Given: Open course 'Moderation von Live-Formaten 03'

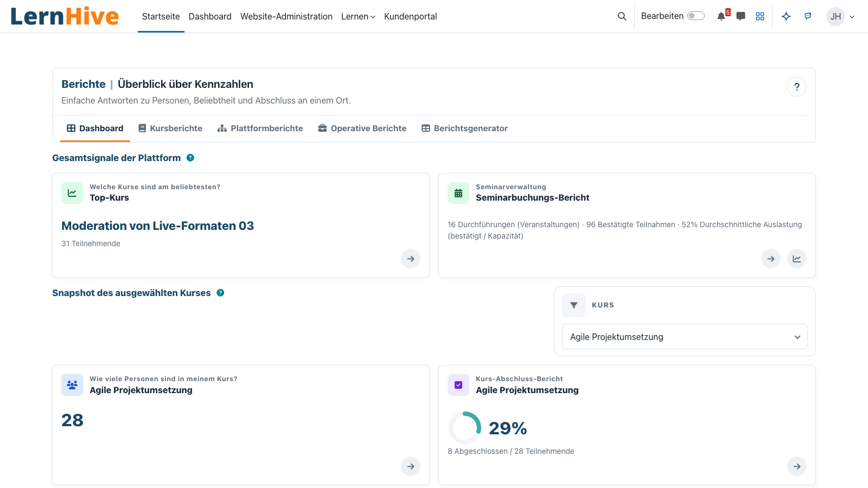Looking at the screenshot, I should tap(157, 226).
